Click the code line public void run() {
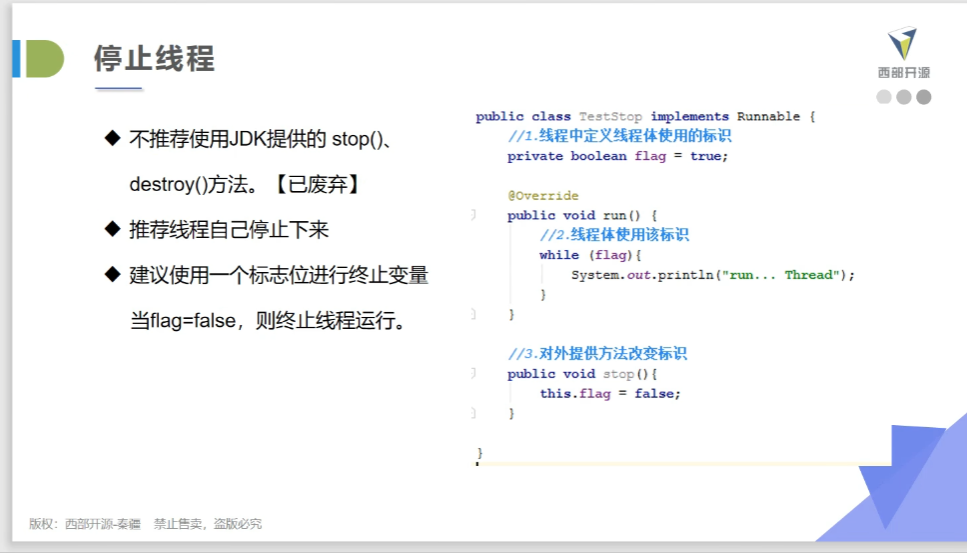The image size is (967, 553). tap(582, 215)
